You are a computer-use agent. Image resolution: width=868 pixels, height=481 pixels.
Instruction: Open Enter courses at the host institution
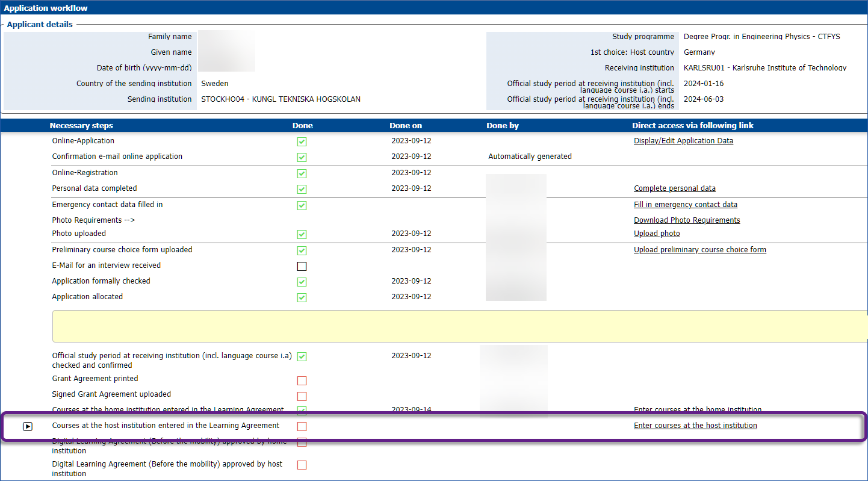[695, 426]
